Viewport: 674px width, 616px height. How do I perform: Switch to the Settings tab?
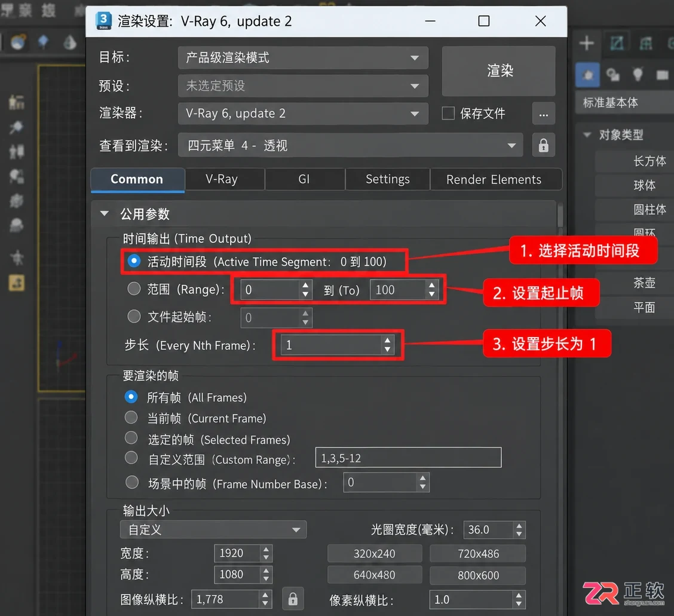387,179
